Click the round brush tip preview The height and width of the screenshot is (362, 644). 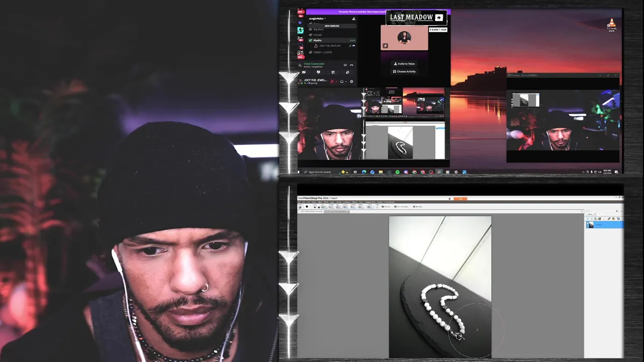click(x=307, y=207)
